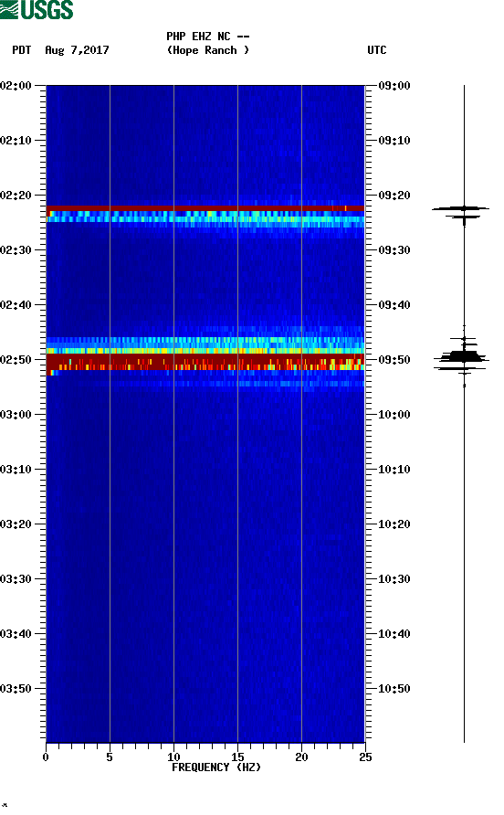
Task: Click the 'FREQUENCY (HZ)' axis title
Action: coord(216,767)
